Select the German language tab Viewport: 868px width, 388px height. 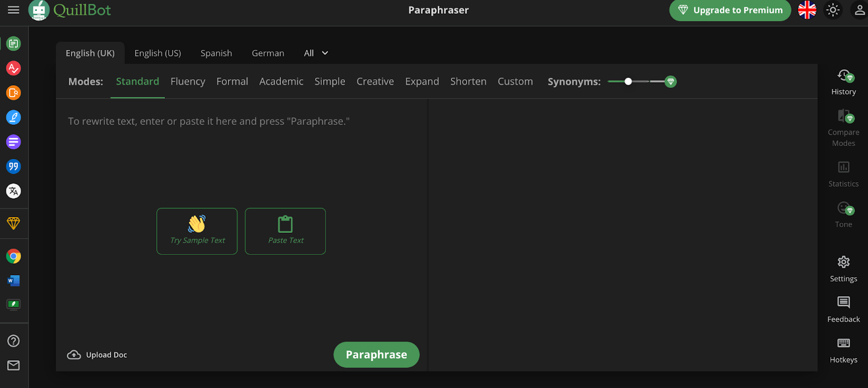[268, 53]
